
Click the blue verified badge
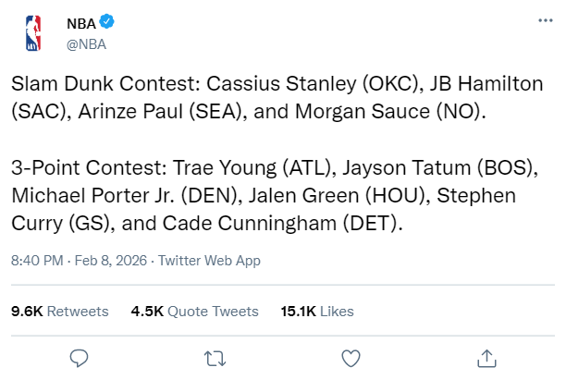pyautogui.click(x=106, y=21)
